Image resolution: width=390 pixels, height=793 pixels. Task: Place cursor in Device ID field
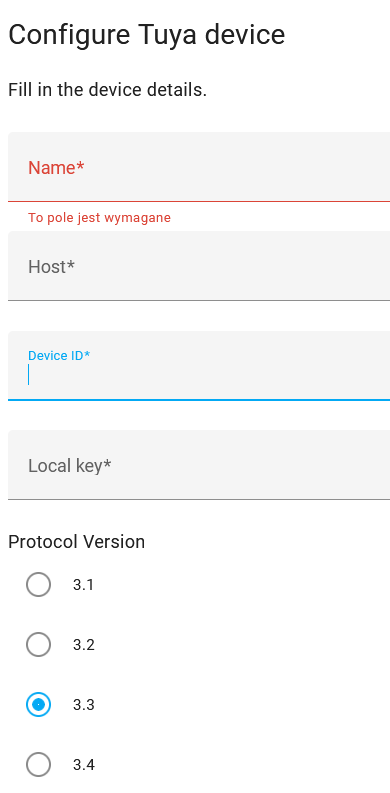[x=199, y=366]
